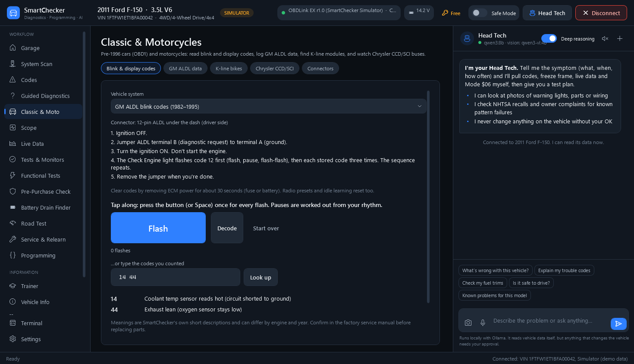634x364 pixels.
Task: Unmute the Head Tech speaker icon
Action: [x=605, y=39]
